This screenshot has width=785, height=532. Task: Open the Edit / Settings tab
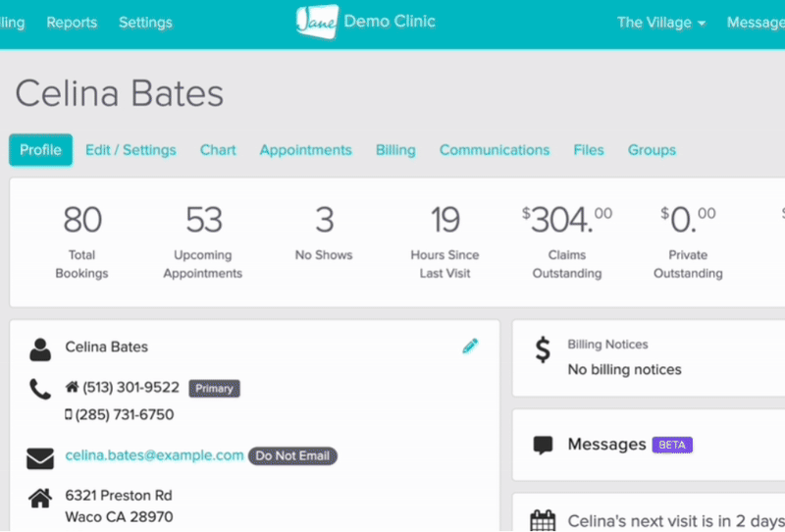point(131,150)
